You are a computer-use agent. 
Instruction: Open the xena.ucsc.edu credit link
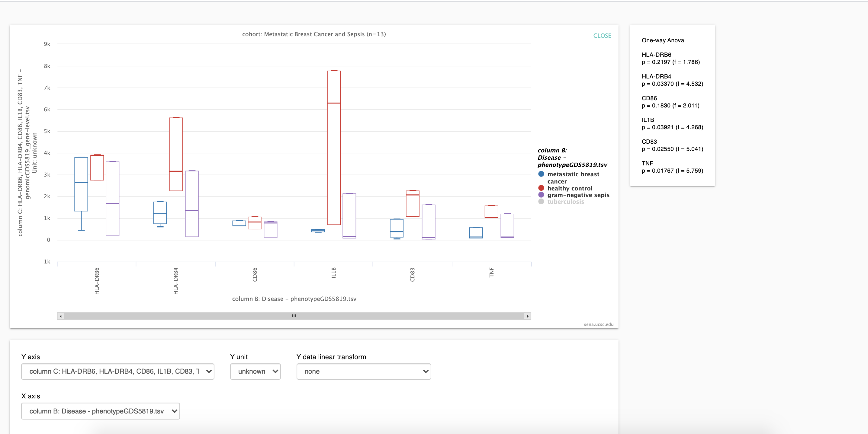pos(598,324)
